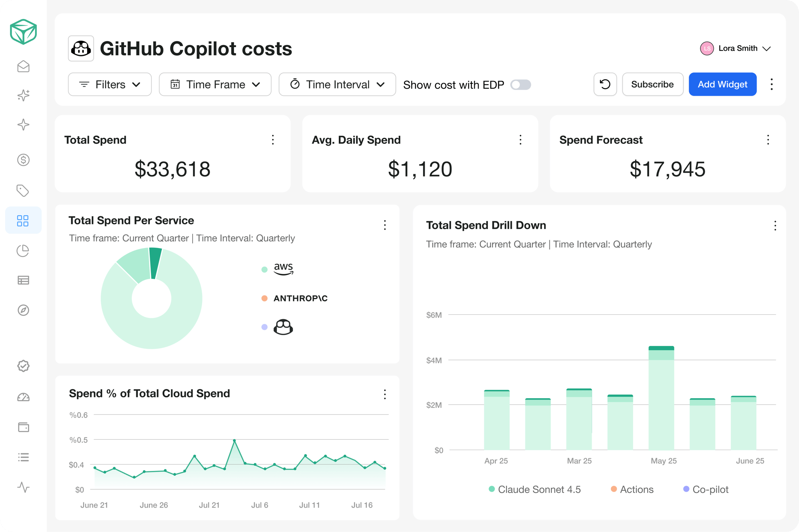Image resolution: width=799 pixels, height=532 pixels.
Task: Select the dashboards grid icon in sidebar
Action: [23, 220]
